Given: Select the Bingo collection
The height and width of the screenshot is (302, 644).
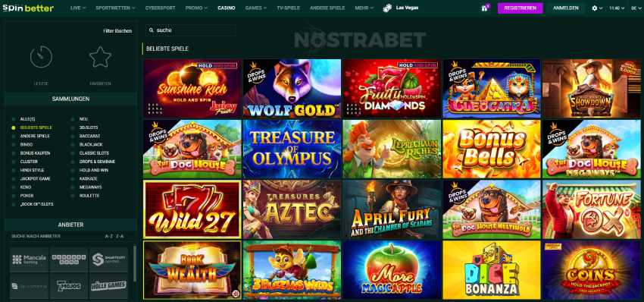Looking at the screenshot, I should (x=27, y=145).
